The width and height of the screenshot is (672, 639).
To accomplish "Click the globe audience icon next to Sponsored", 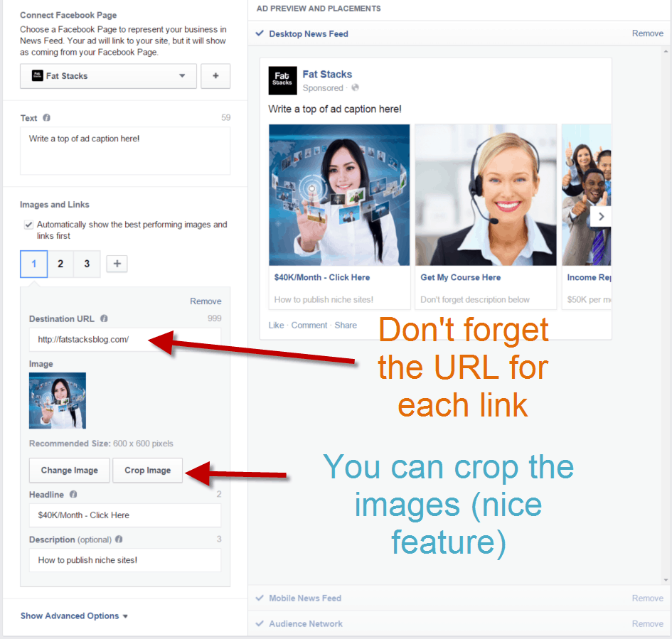I will (x=356, y=88).
